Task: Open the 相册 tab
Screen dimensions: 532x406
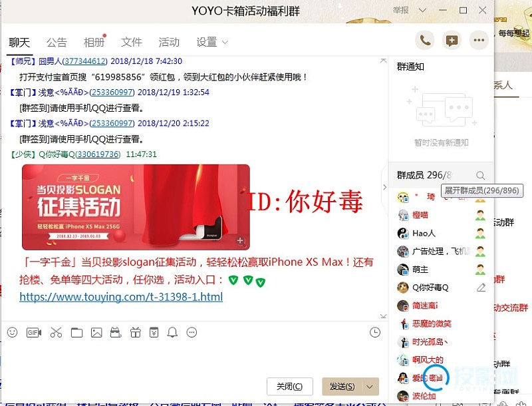Action: tap(94, 43)
